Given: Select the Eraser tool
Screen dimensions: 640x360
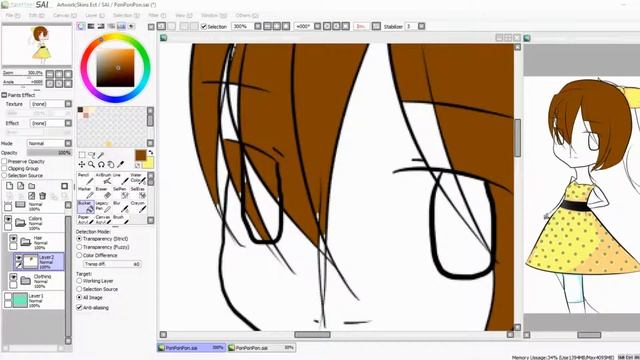Looking at the screenshot, I should click(103, 193).
